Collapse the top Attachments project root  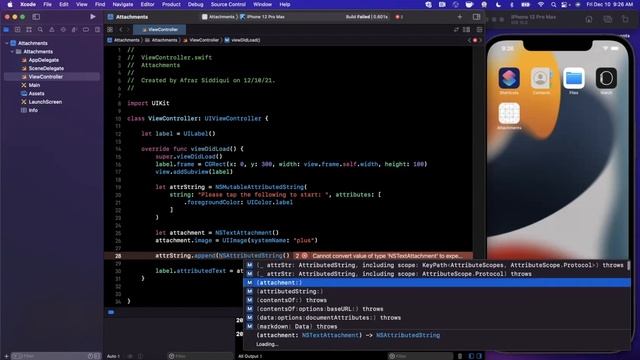click(7, 43)
